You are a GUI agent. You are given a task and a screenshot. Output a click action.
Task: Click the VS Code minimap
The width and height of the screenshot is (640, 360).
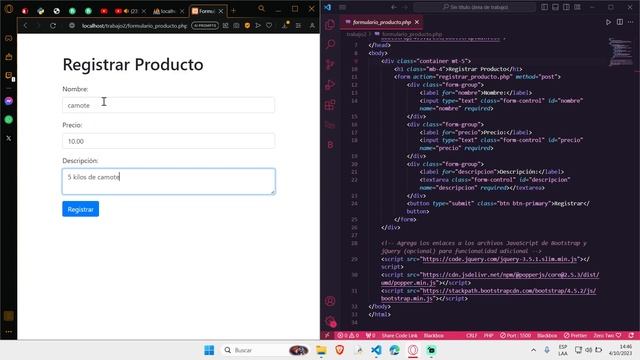click(620, 51)
